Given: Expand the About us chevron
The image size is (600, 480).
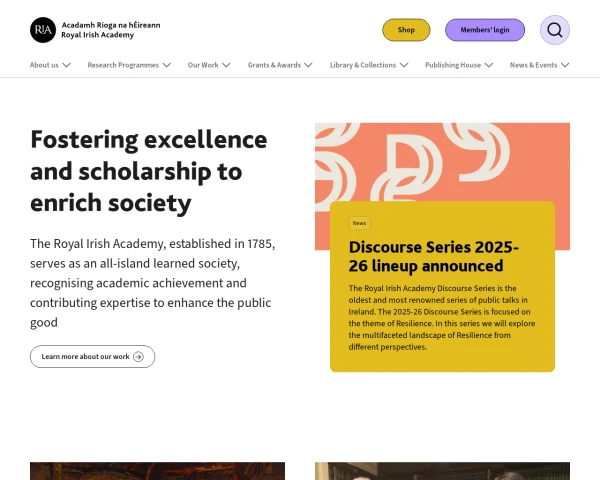Looking at the screenshot, I should [x=67, y=65].
